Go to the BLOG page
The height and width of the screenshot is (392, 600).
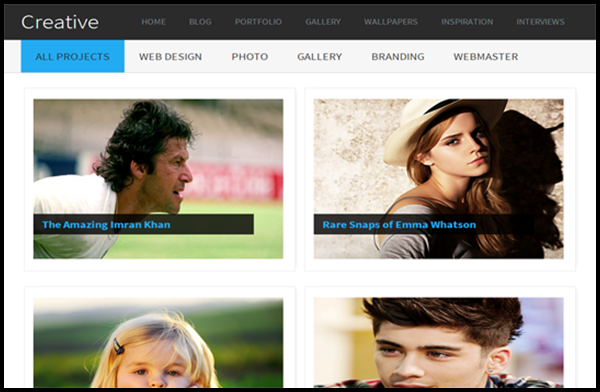click(x=200, y=22)
